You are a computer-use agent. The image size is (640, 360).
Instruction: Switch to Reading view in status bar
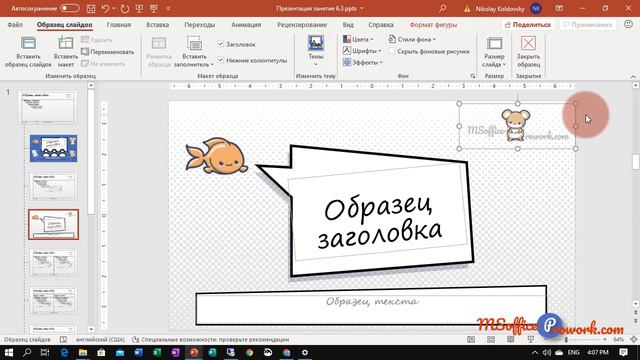[x=511, y=340]
